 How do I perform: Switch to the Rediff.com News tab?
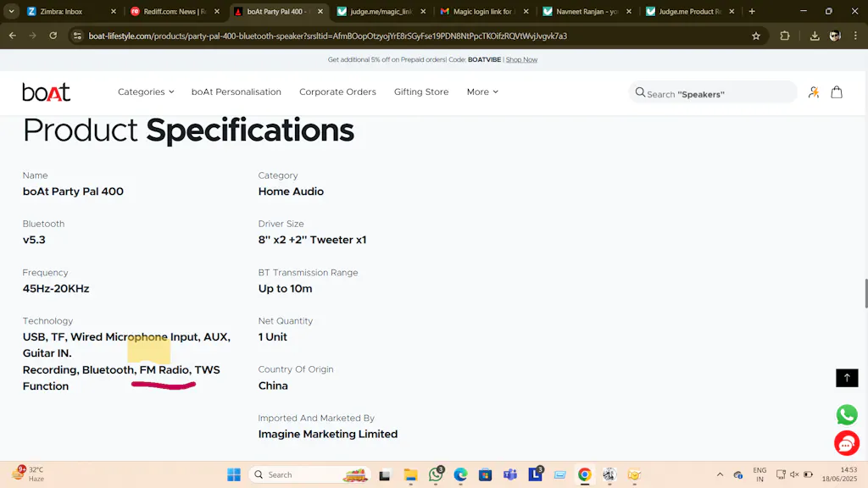click(169, 12)
